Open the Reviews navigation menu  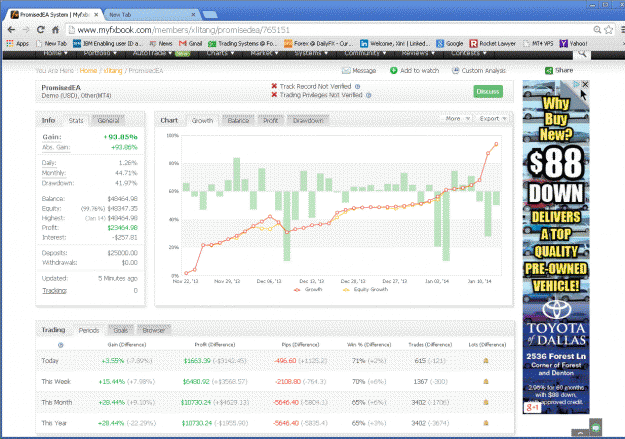pyautogui.click(x=418, y=53)
